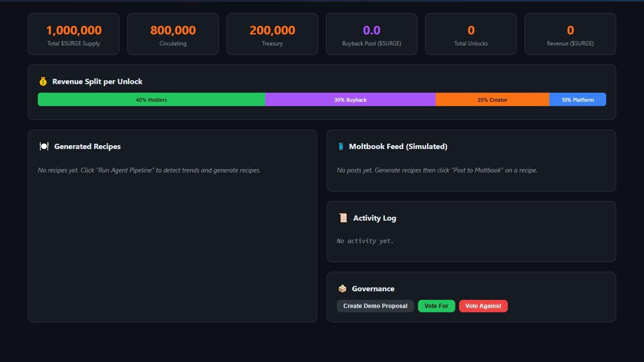644x362 pixels.
Task: Click the money bag icon beside Revenue Split
Action: [43, 81]
